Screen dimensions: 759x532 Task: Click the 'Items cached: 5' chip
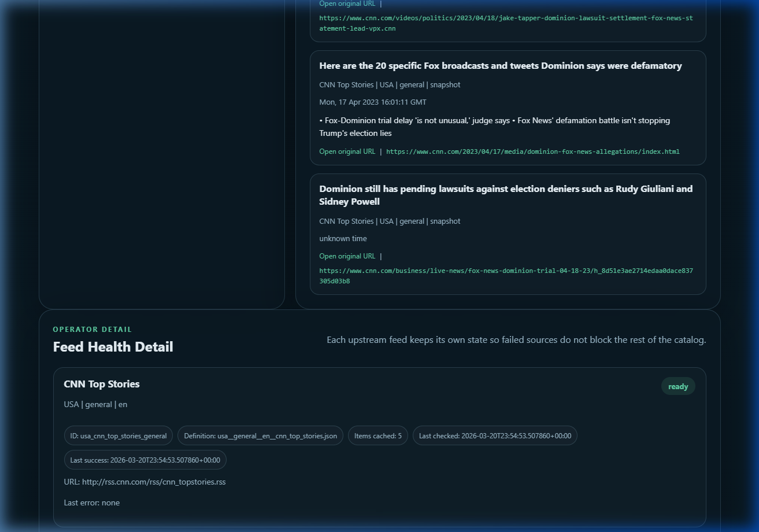click(378, 435)
